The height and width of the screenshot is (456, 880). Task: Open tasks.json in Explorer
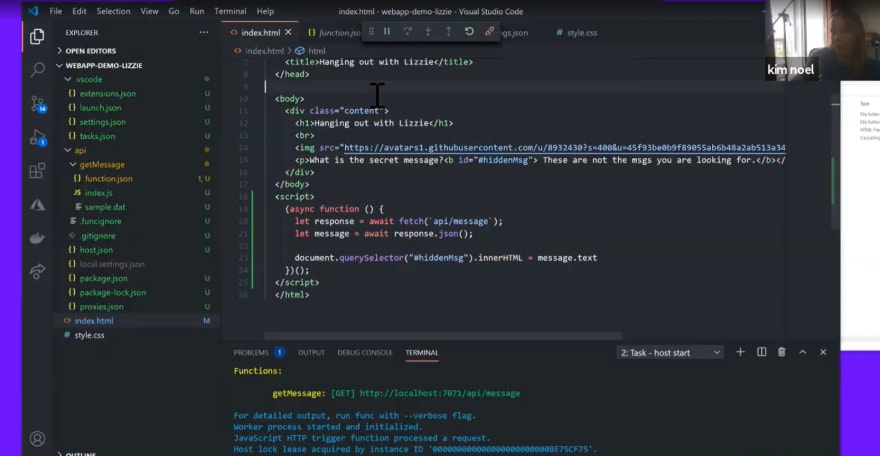tap(97, 136)
